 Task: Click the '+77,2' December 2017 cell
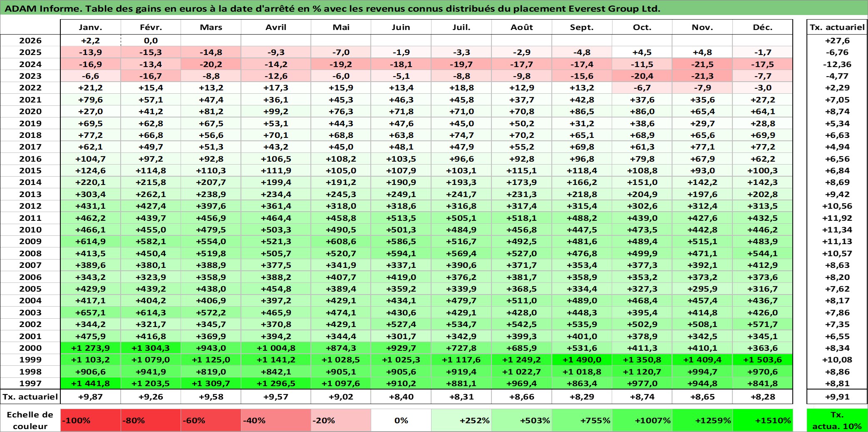(763, 147)
